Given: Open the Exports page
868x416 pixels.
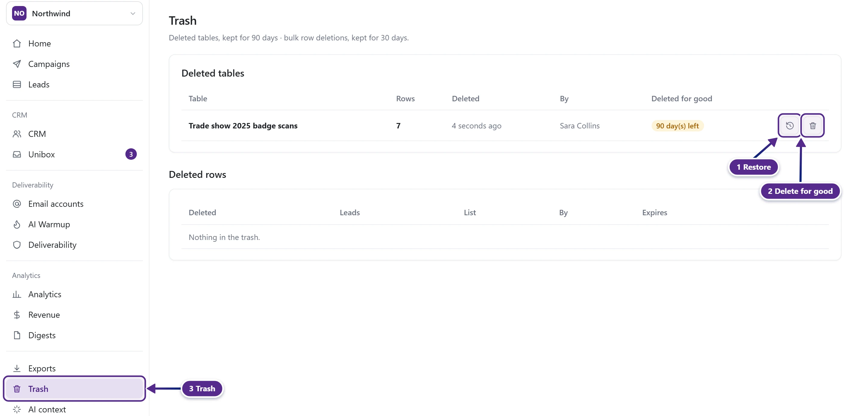Looking at the screenshot, I should (74, 368).
